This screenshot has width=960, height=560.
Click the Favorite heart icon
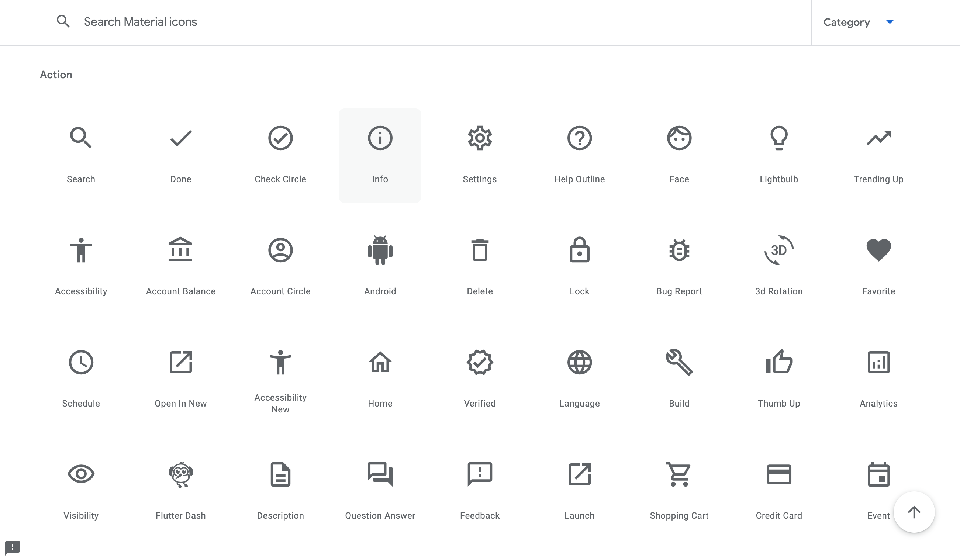[878, 250]
